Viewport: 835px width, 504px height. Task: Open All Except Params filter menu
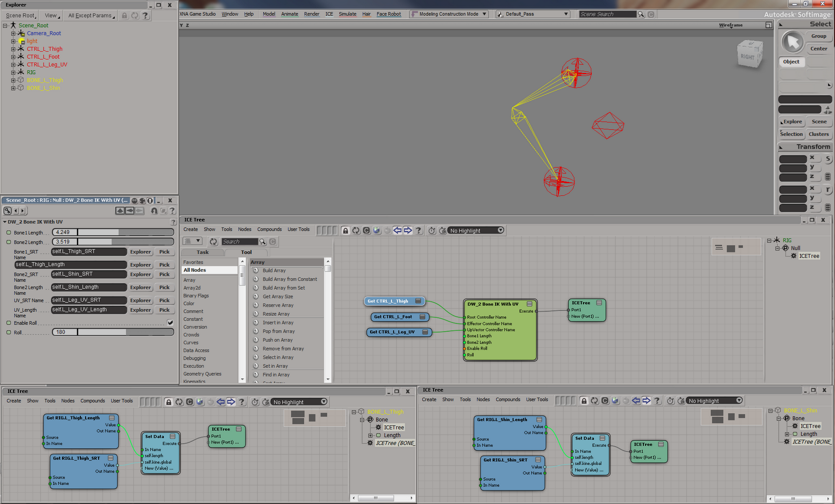coord(91,16)
